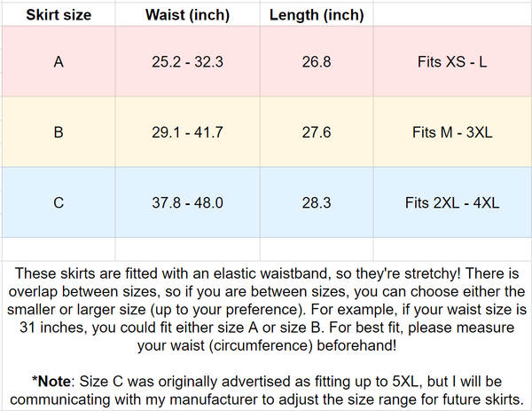Select the waist range 37.8 - 48.0
This screenshot has width=532, height=411.
click(187, 203)
